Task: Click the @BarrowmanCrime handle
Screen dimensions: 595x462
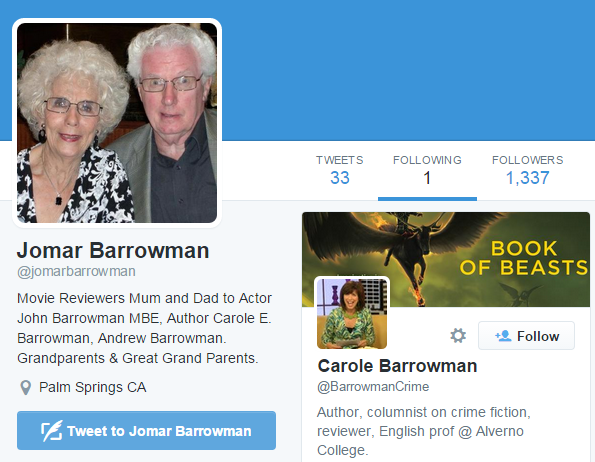Action: [x=373, y=387]
